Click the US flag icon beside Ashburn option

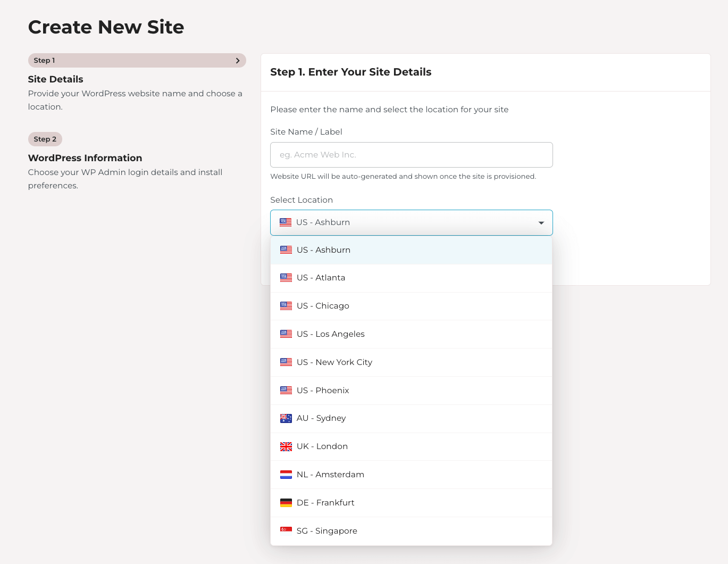(286, 250)
